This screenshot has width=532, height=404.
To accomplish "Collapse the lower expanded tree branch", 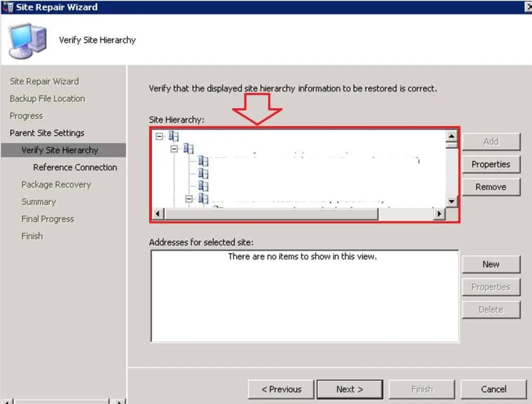I will click(189, 199).
